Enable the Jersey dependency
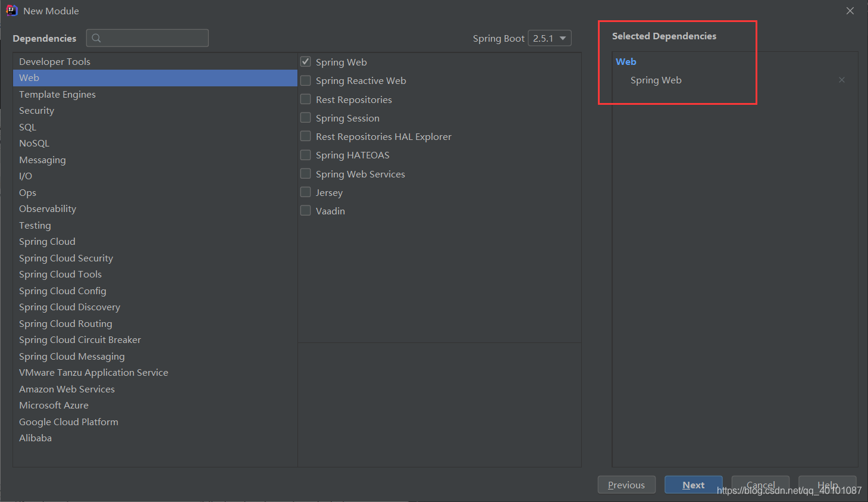Viewport: 868px width, 502px height. 306,192
